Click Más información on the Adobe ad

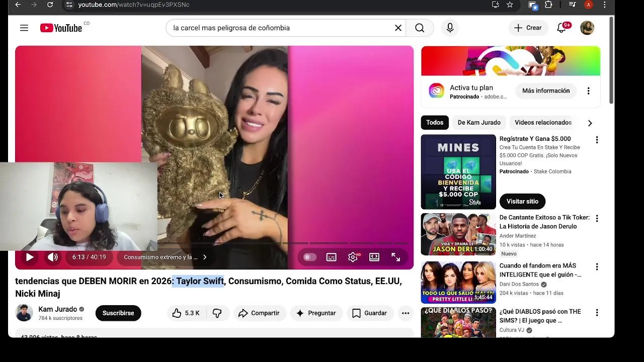click(x=546, y=91)
